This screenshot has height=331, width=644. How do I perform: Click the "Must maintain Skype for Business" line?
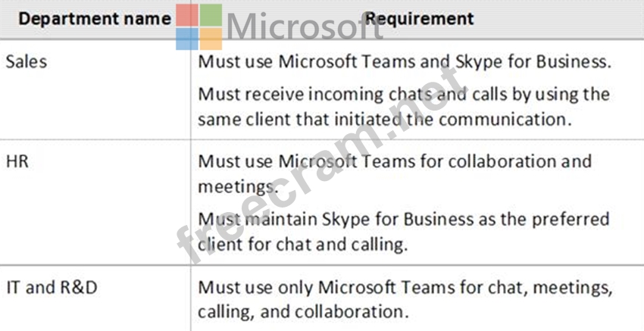[x=404, y=220]
